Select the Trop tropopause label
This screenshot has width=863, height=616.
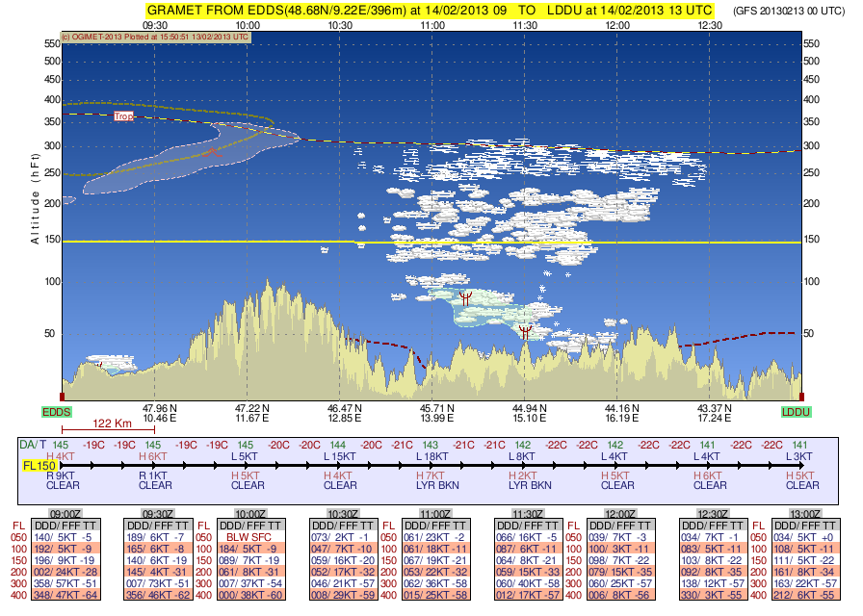tap(123, 116)
